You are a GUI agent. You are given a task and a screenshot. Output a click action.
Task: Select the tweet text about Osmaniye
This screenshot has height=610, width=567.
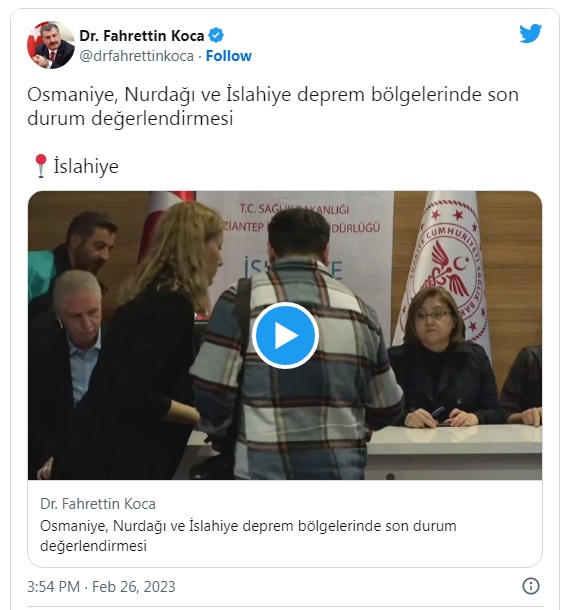coord(273,106)
